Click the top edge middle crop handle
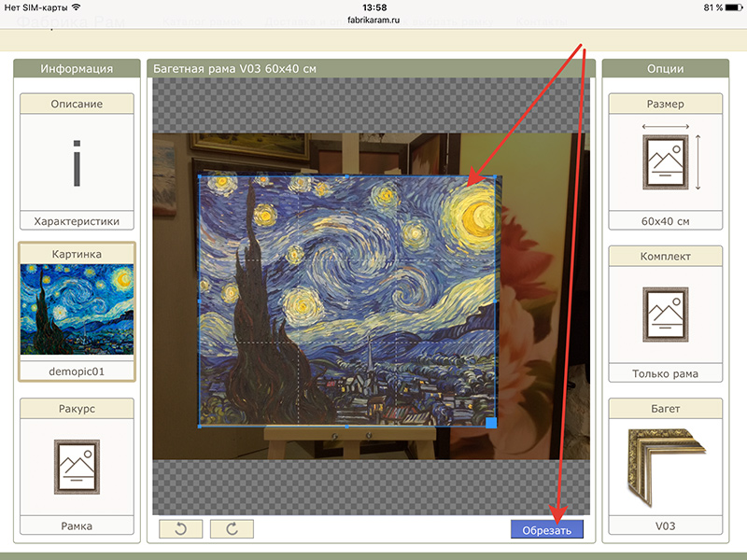The height and width of the screenshot is (560, 747). (347, 176)
